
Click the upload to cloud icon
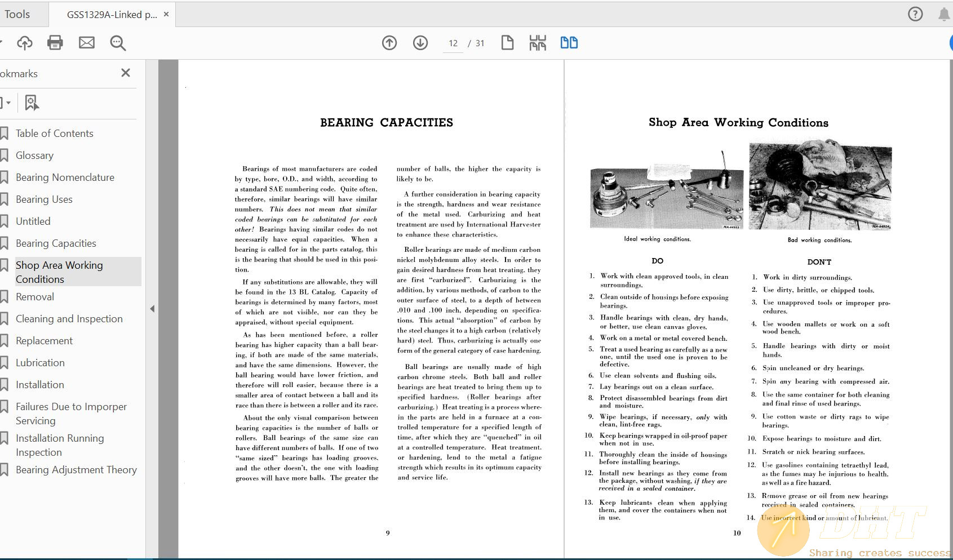coord(25,43)
